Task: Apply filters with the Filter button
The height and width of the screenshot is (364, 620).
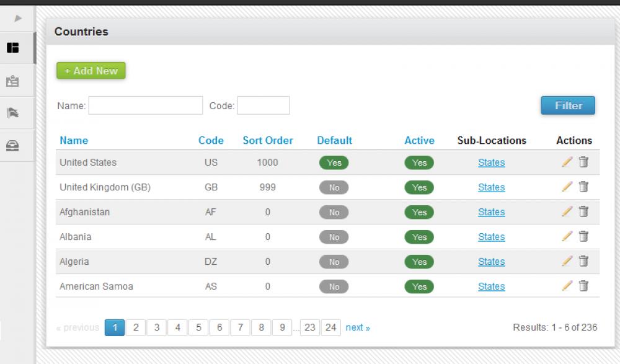Action: 567,105
